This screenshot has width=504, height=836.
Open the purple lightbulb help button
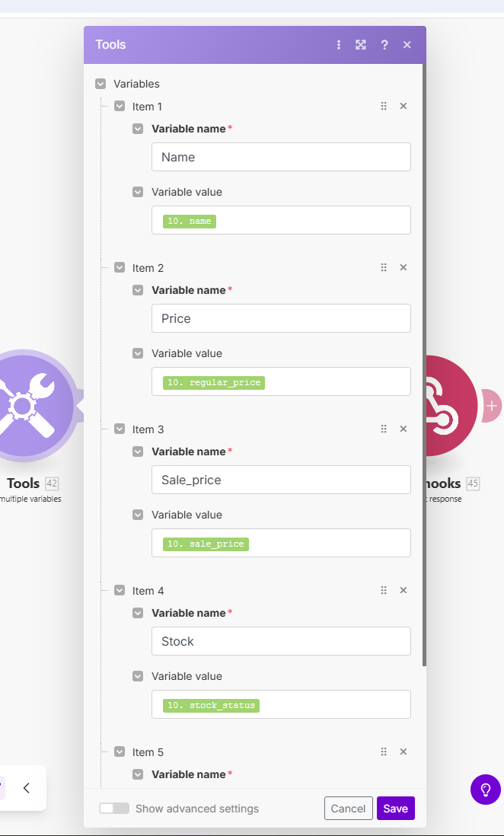click(x=486, y=790)
